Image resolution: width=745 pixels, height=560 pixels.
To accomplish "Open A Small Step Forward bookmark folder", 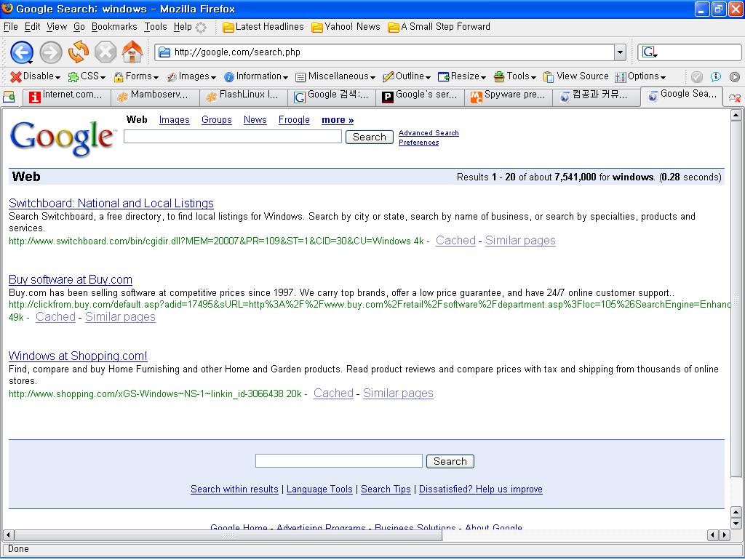I will 439,27.
